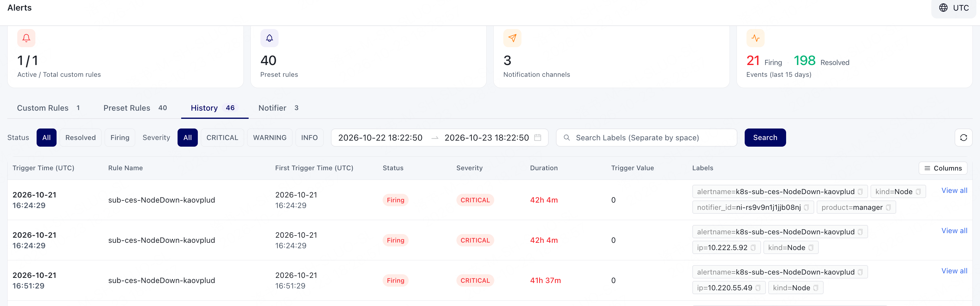Viewport: 980px width, 306px height.
Task: Switch to Preset Rules tab
Action: click(135, 108)
